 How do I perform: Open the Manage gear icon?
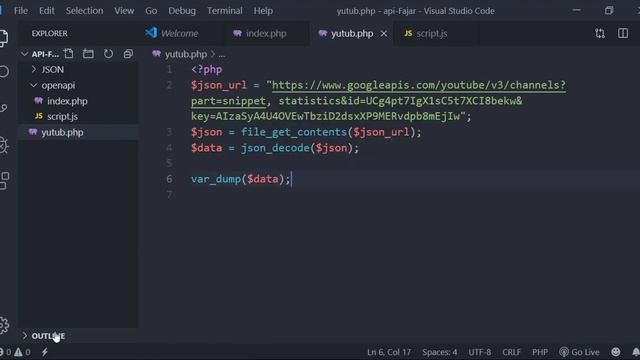pos(4,325)
